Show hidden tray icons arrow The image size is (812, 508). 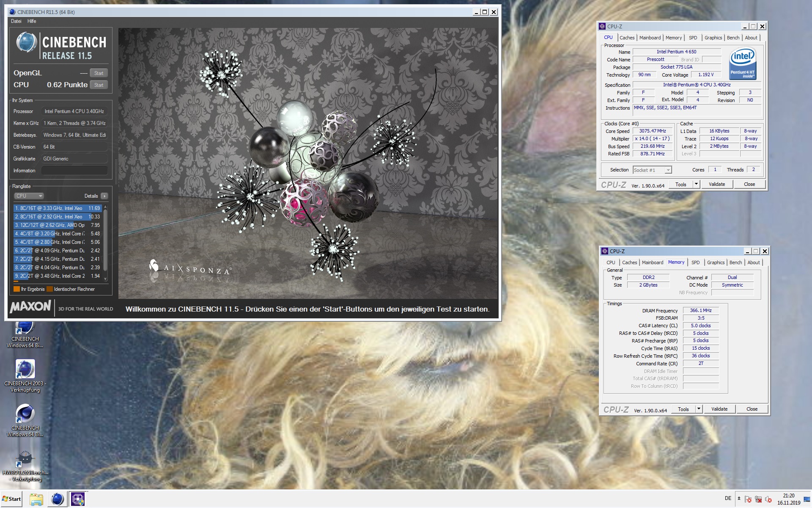click(739, 499)
